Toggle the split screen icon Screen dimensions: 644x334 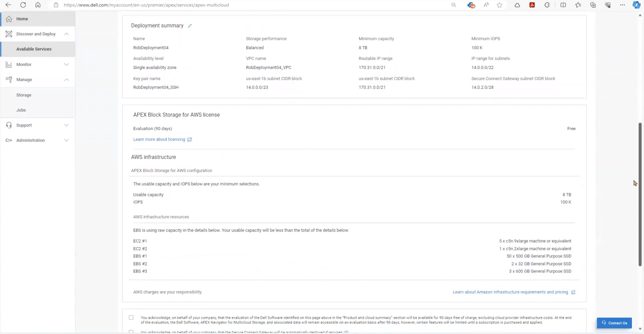(563, 5)
